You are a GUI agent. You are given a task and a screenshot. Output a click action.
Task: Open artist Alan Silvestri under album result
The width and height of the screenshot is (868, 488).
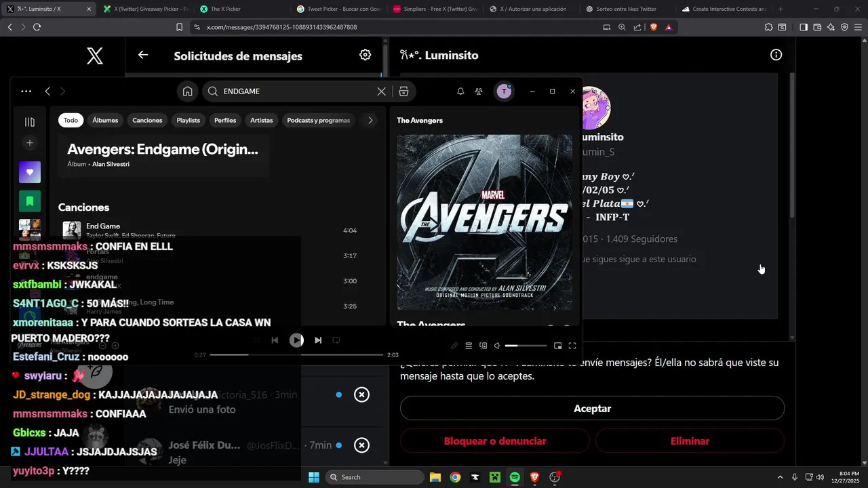[x=111, y=165]
